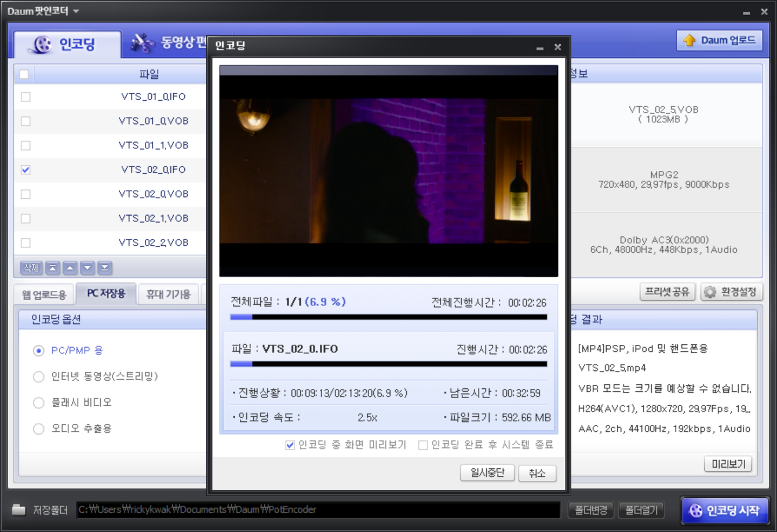The height and width of the screenshot is (532, 777).
Task: Select the PC 저장용 tab
Action: tap(106, 293)
